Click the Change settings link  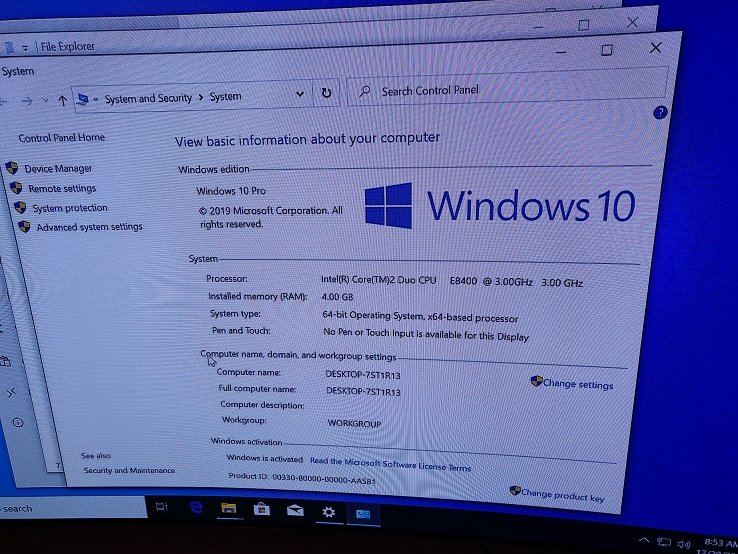pos(578,384)
